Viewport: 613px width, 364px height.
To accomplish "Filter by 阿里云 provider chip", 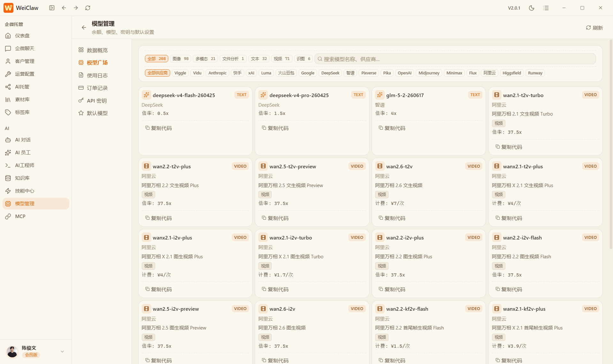I will coord(489,73).
